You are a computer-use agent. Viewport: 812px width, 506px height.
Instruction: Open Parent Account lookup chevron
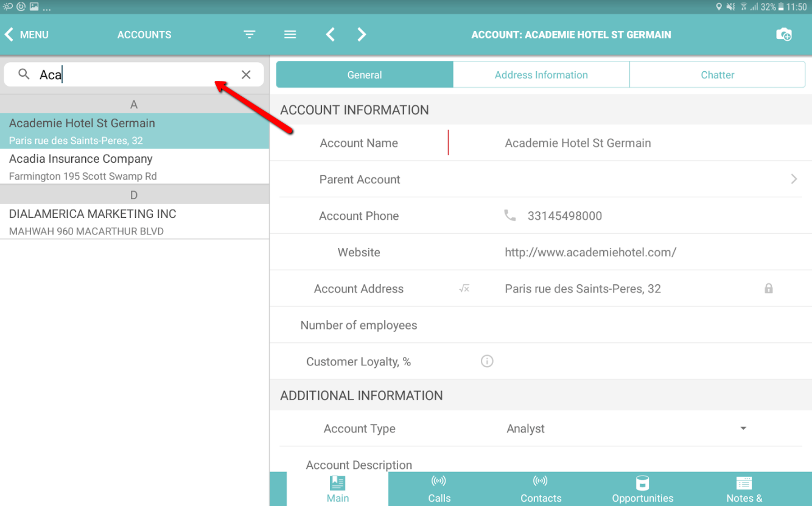[794, 179]
